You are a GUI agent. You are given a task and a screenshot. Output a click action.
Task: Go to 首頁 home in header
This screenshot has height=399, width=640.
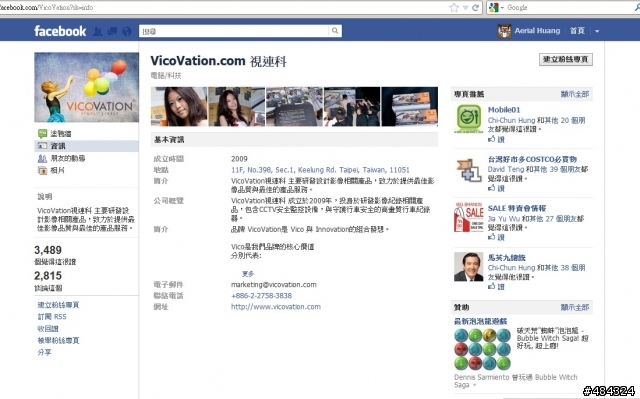(577, 31)
